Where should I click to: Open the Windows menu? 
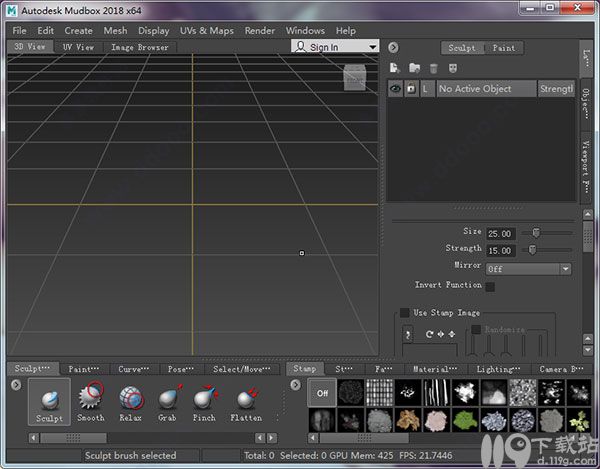(x=305, y=31)
